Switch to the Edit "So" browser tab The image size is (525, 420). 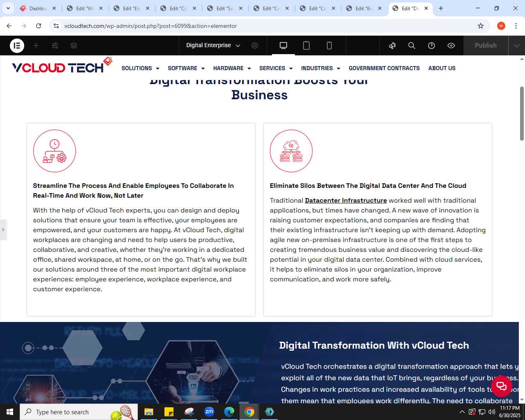(225, 8)
